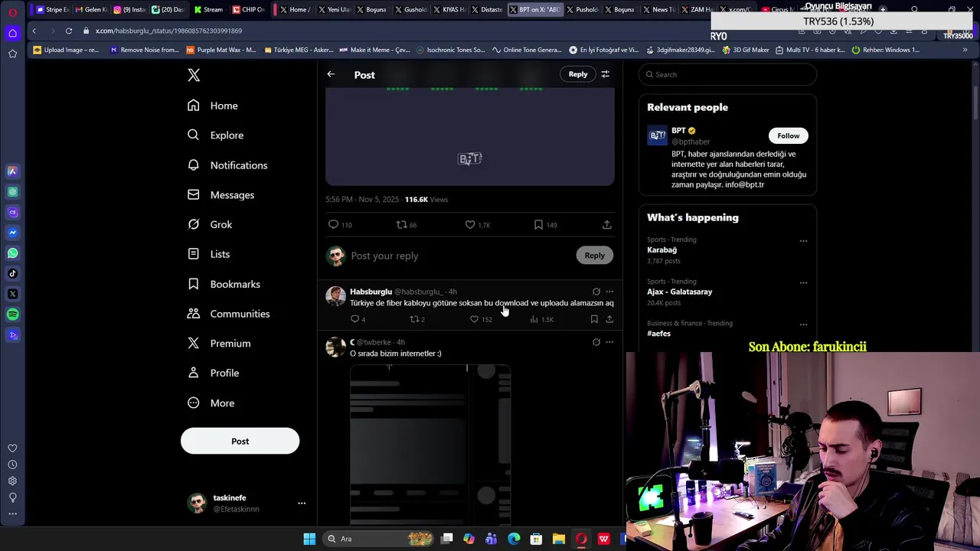980x551 pixels.
Task: Open more options for #aefes trend
Action: (803, 324)
